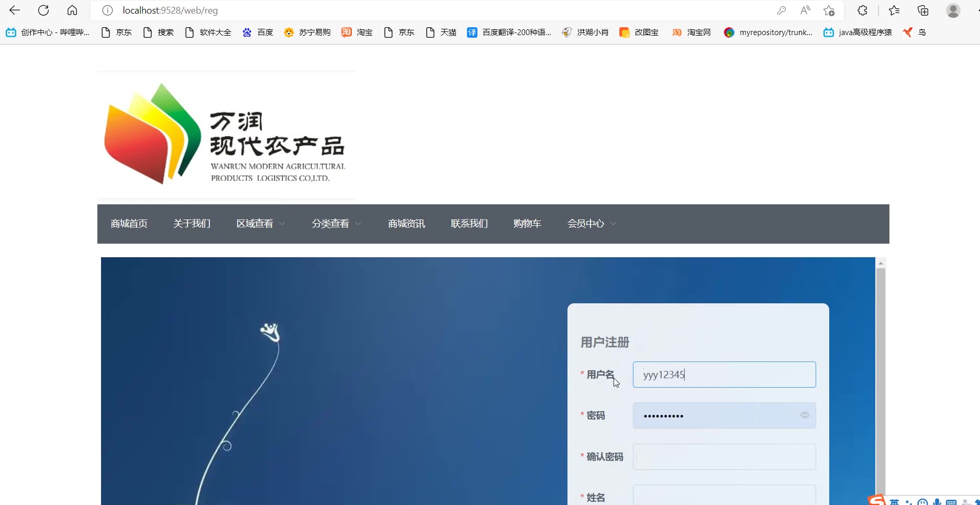
Task: Go back to previous page
Action: coord(15,10)
